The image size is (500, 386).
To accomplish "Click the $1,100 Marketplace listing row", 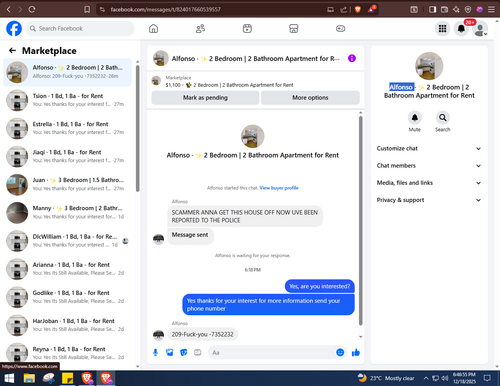I will click(x=256, y=82).
